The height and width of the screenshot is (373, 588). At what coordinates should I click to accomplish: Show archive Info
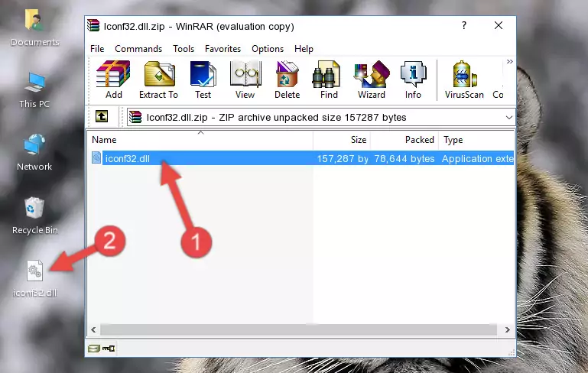(413, 79)
